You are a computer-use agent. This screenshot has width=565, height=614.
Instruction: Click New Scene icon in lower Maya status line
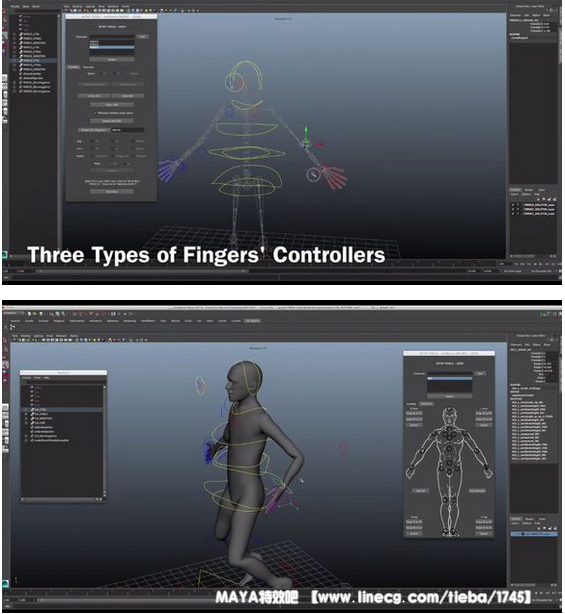tap(29, 314)
